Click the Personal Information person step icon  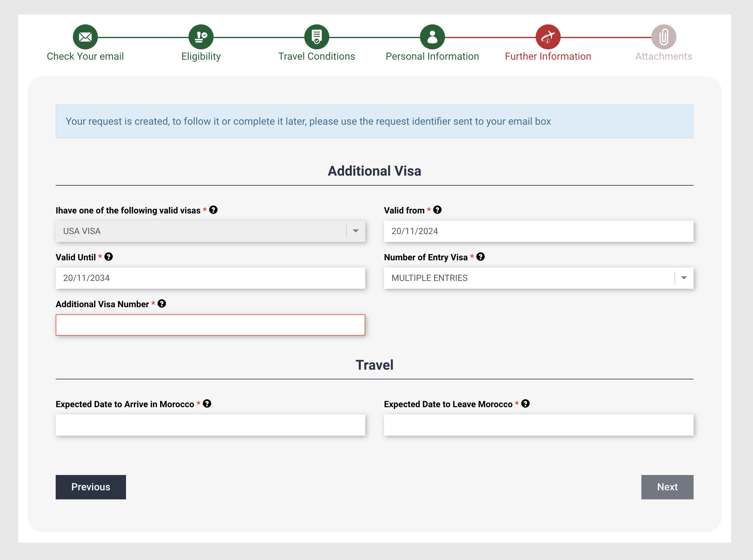[432, 37]
